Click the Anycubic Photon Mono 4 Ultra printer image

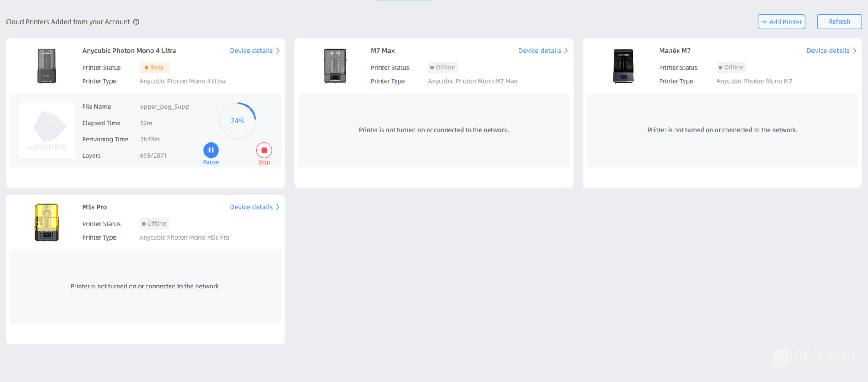[x=47, y=66]
